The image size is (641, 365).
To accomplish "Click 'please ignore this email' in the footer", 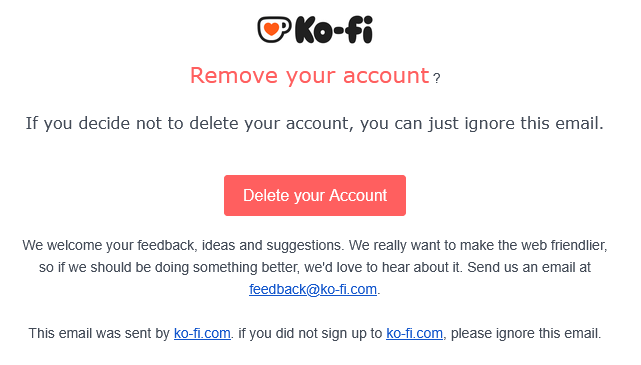I will coord(526,333).
